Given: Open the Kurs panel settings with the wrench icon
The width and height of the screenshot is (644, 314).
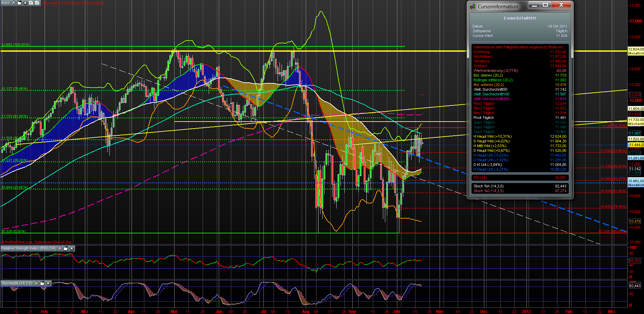Looking at the screenshot, I should (x=13, y=3).
